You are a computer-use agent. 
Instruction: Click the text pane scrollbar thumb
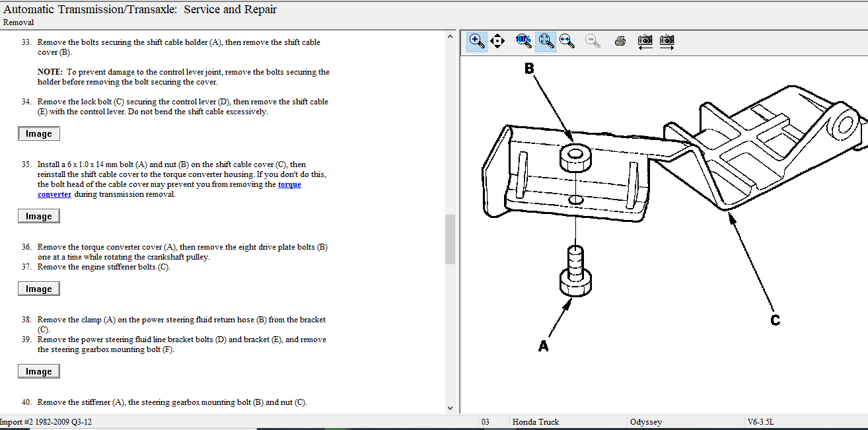click(x=451, y=239)
